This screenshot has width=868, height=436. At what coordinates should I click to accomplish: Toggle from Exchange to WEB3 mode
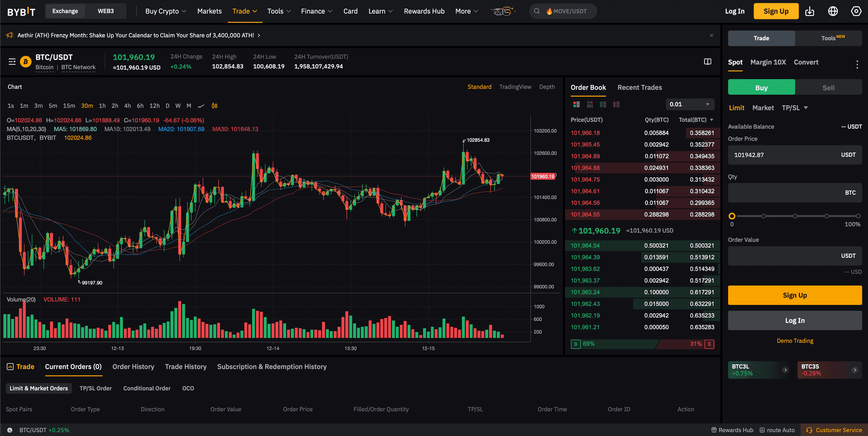coord(106,11)
